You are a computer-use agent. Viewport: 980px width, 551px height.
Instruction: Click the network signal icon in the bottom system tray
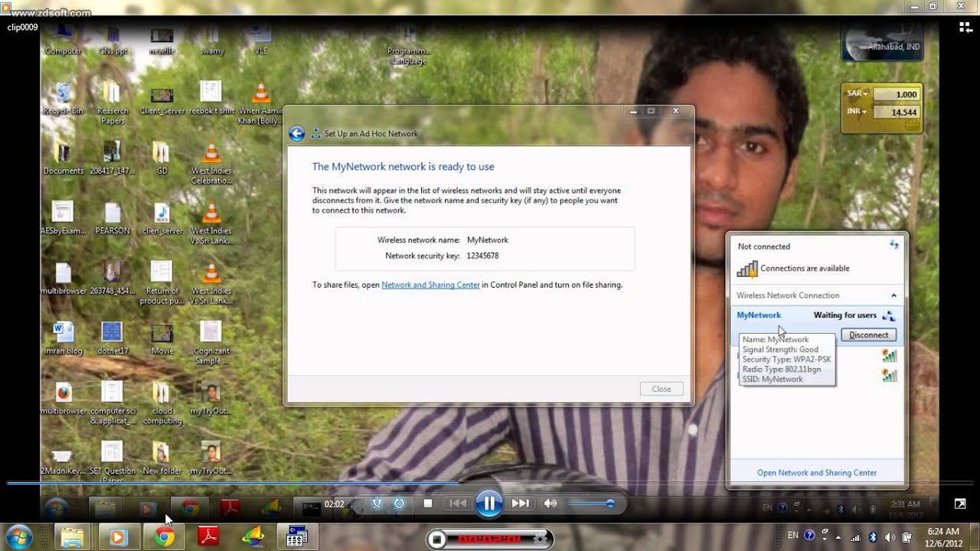pyautogui.click(x=855, y=536)
